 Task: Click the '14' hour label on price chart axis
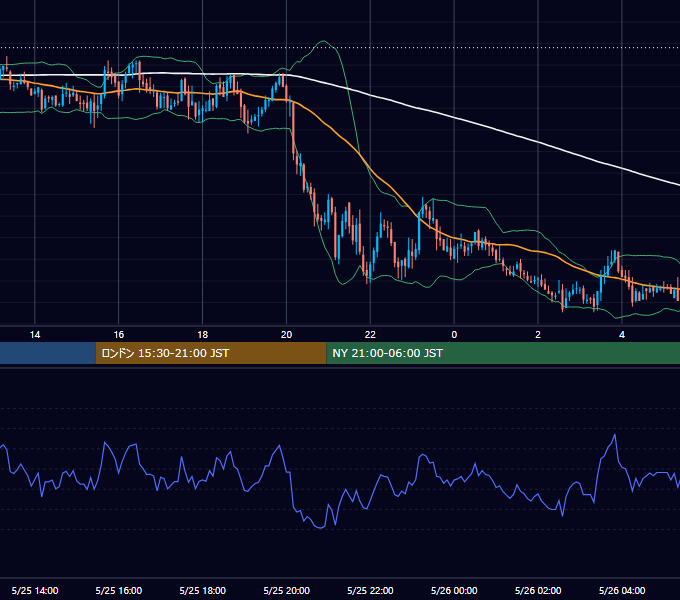tap(35, 335)
